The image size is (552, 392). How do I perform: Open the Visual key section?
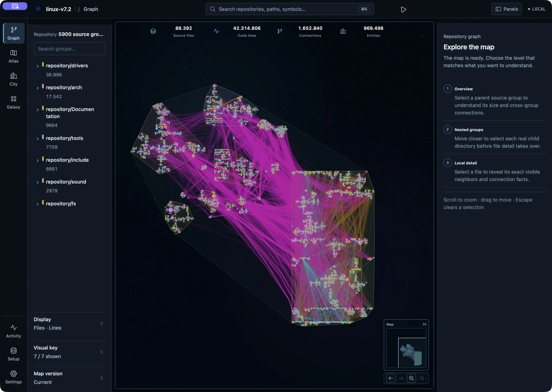point(69,352)
